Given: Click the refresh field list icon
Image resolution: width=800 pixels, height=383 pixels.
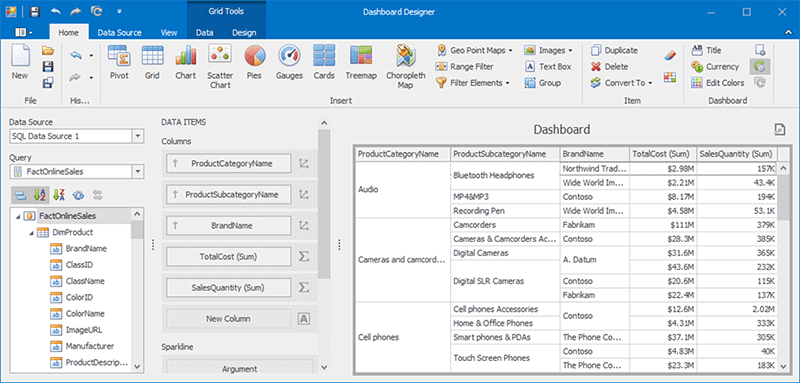Looking at the screenshot, I should pyautogui.click(x=78, y=194).
